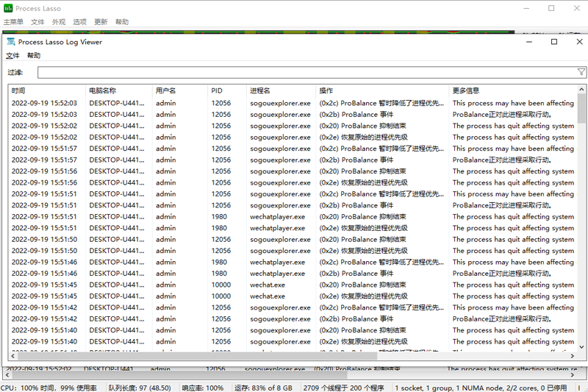Open the 主菜单 menu in Process Lasso

point(13,22)
